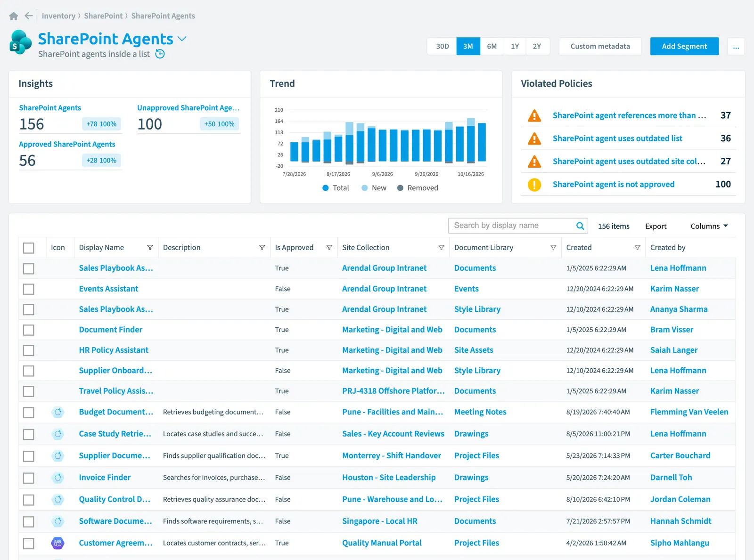Open the history clock icon beside subtitle
The width and height of the screenshot is (754, 560).
coord(160,54)
